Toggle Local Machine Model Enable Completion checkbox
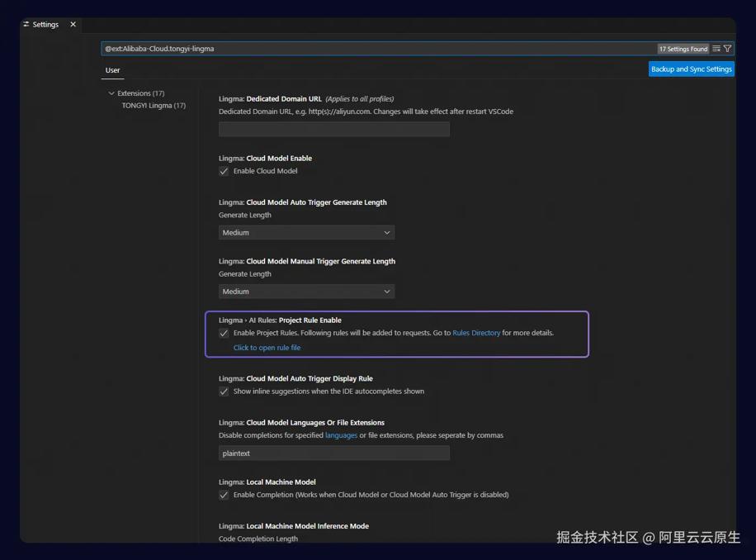This screenshot has height=560, width=756. pos(224,495)
